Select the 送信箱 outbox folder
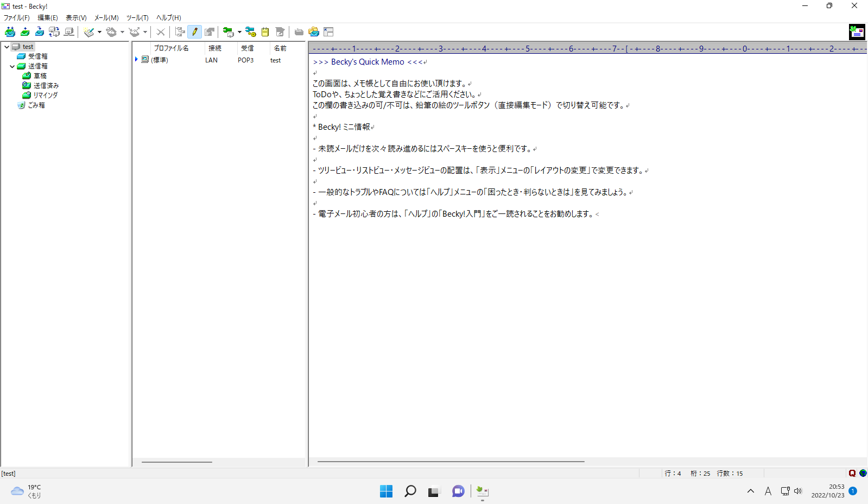Viewport: 868px width, 504px height. click(x=37, y=66)
